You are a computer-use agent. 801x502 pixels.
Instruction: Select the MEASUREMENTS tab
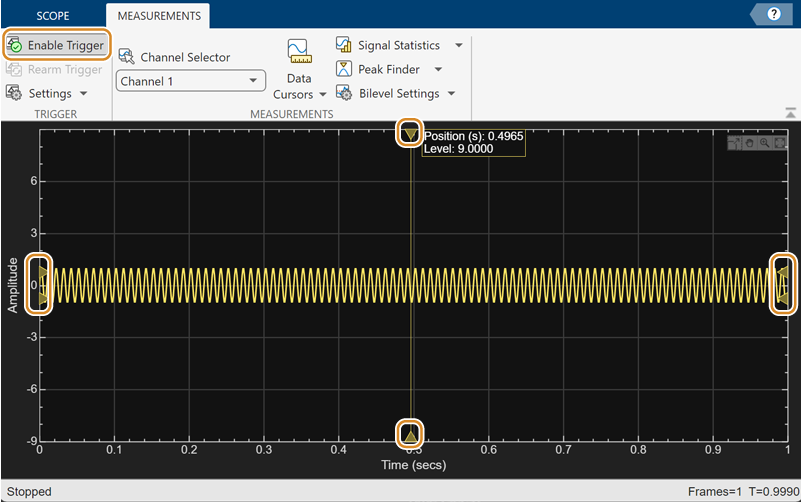[x=157, y=16]
